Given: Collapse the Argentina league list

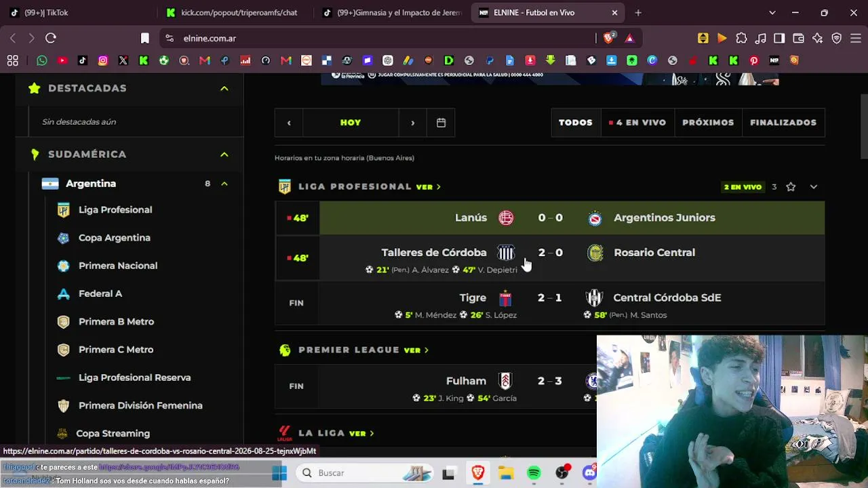Looking at the screenshot, I should (224, 184).
